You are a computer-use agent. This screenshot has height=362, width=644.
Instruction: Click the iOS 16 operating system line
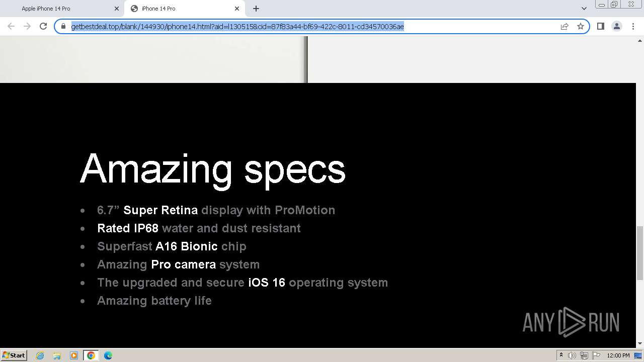[x=243, y=283]
